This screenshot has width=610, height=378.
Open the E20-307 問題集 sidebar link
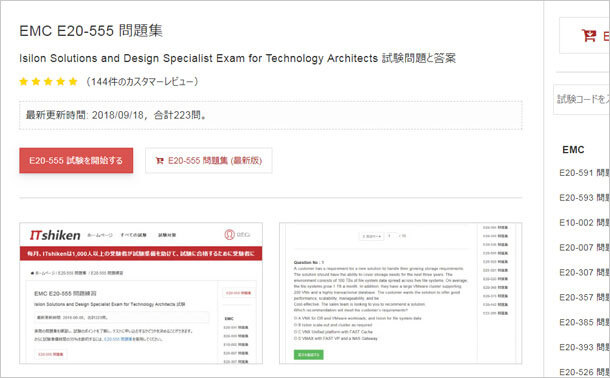584,272
